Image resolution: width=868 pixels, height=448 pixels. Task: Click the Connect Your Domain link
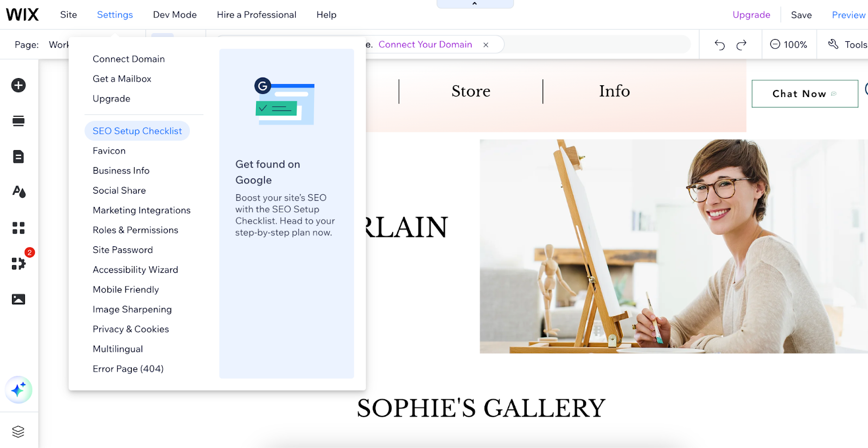[425, 44]
